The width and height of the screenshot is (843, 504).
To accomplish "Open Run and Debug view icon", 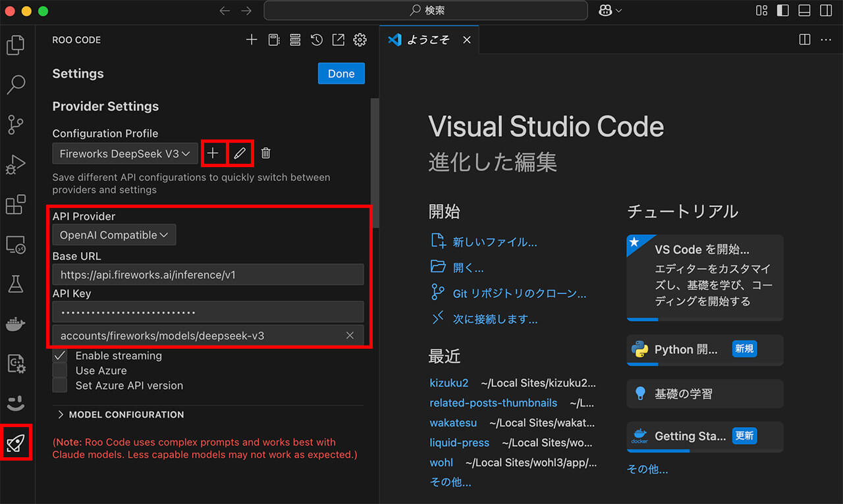I will pyautogui.click(x=16, y=164).
